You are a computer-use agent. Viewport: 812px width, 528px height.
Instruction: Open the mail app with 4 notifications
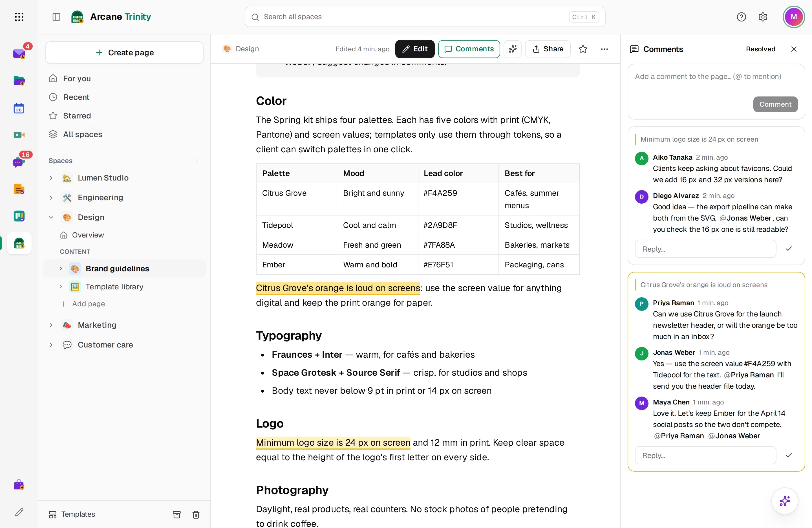pos(19,54)
